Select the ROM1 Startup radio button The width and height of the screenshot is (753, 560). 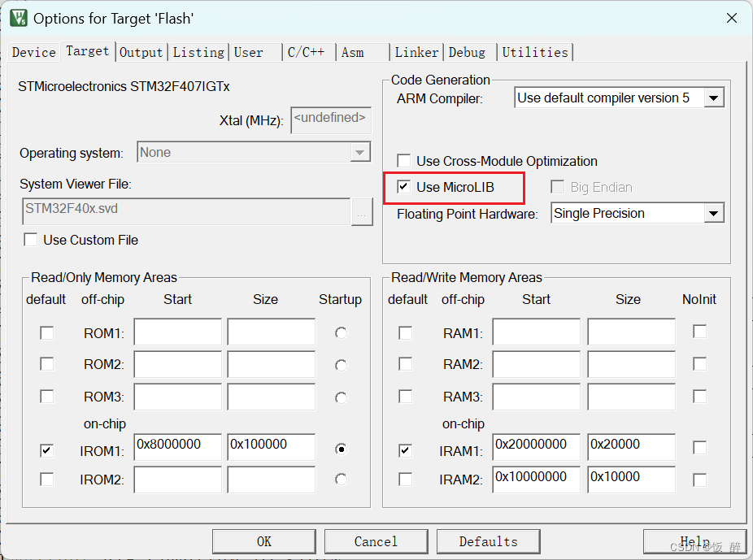[341, 332]
